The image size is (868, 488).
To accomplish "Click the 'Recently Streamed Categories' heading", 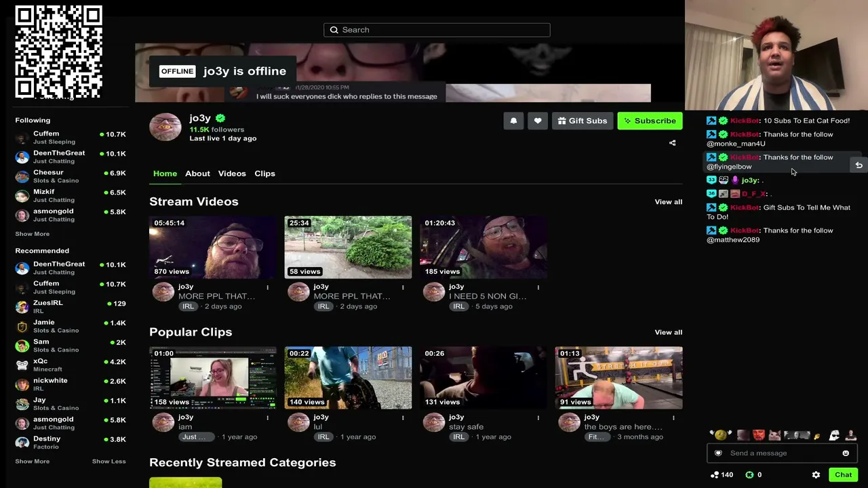I will point(243,462).
